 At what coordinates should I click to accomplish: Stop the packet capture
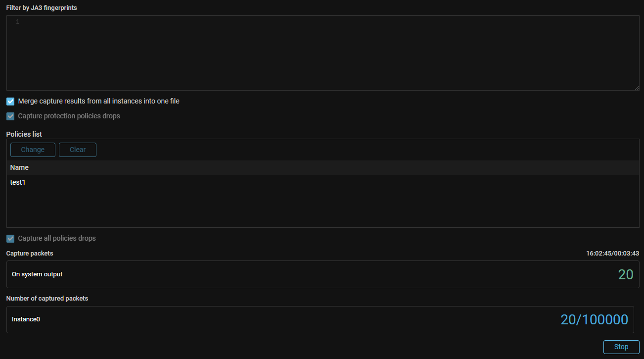click(621, 347)
